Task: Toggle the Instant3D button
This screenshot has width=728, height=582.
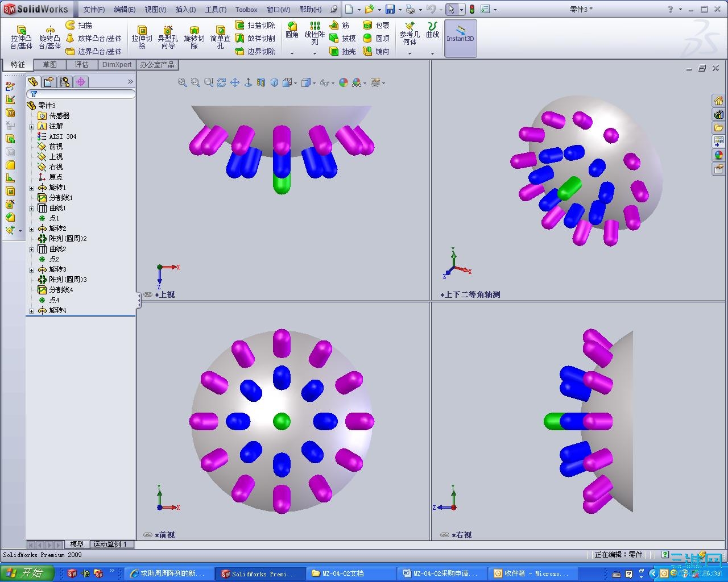Action: (460, 38)
